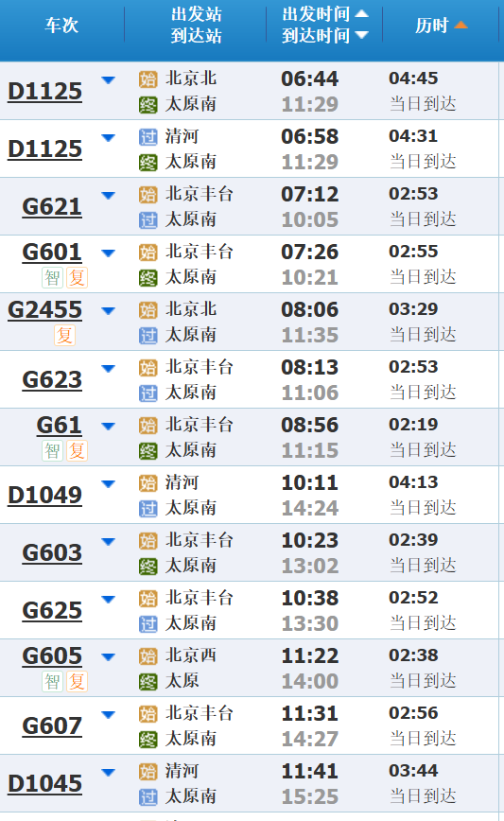Image resolution: width=504 pixels, height=821 pixels.
Task: Click the 智 badge under train G605
Action: (x=52, y=681)
